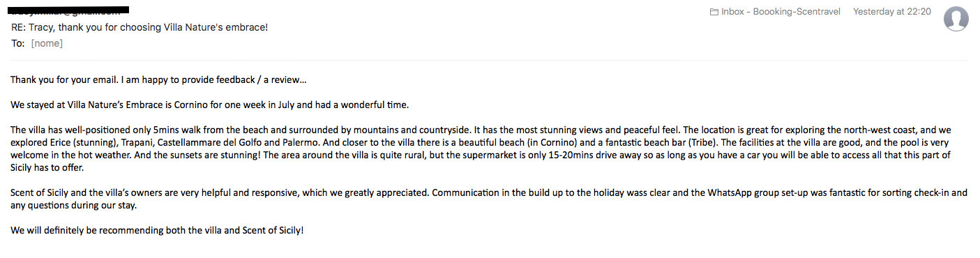Screen dimensions: 980x258
Task: Click the mailbox folder icon beside Inbox
Action: (714, 12)
